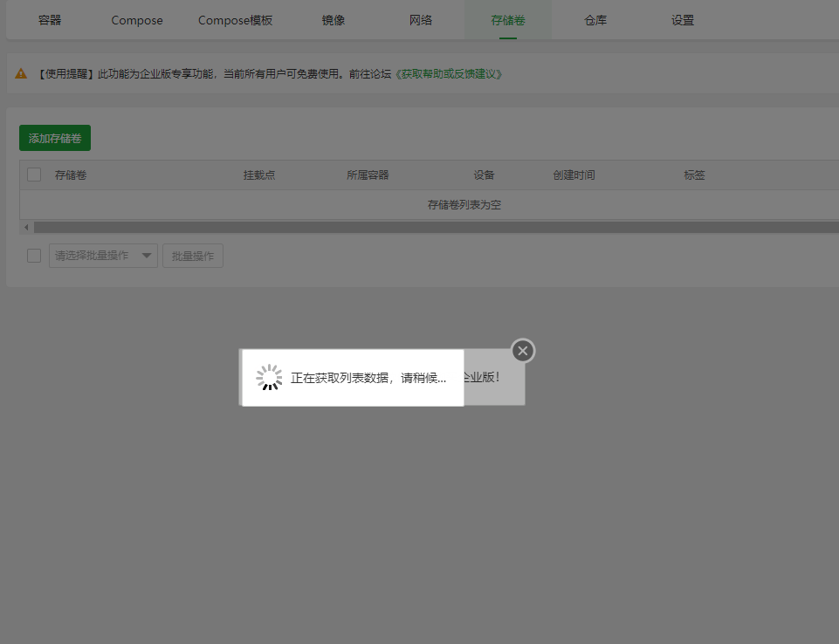Open the 设置 tab
Screen dimensions: 839x644
682,19
